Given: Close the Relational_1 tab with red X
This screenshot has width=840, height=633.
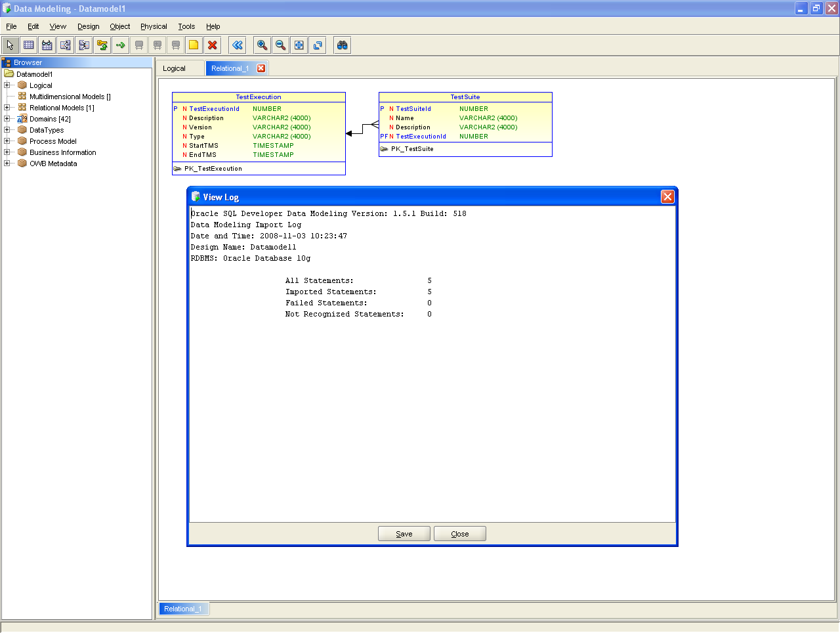Looking at the screenshot, I should (x=261, y=68).
